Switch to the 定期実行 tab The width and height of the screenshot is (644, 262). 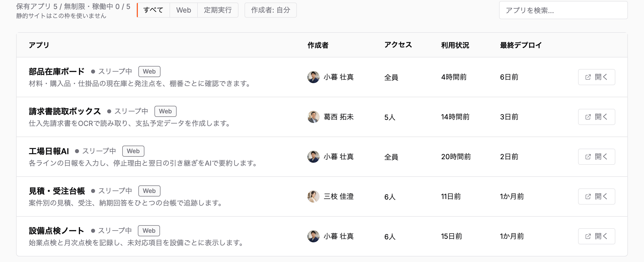(218, 10)
